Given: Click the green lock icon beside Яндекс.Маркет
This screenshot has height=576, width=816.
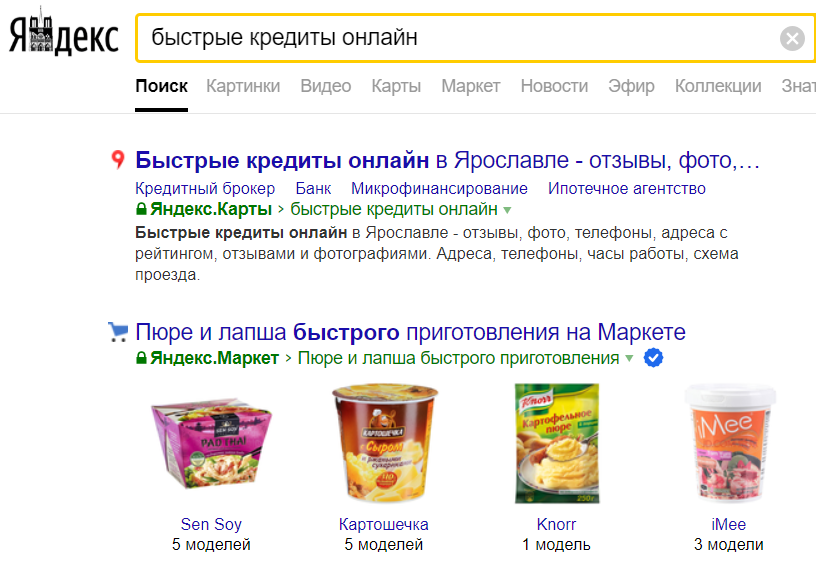Looking at the screenshot, I should [x=141, y=358].
